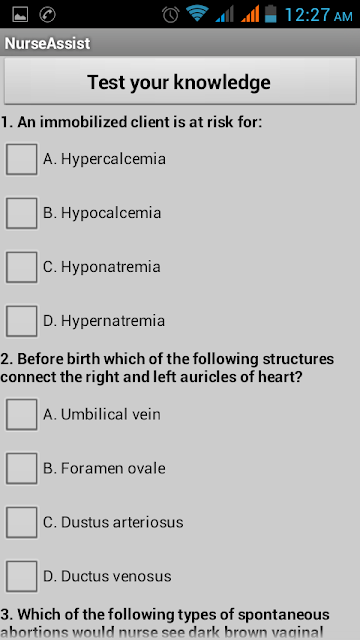The width and height of the screenshot is (360, 640).
Task: Mark the D. Hypernatremia checkbox
Action: tap(22, 321)
